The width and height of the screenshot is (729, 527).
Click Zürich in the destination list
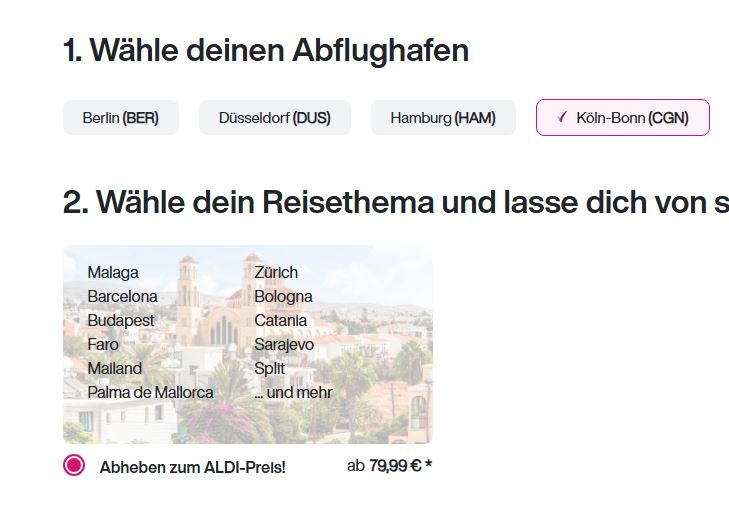click(x=276, y=272)
